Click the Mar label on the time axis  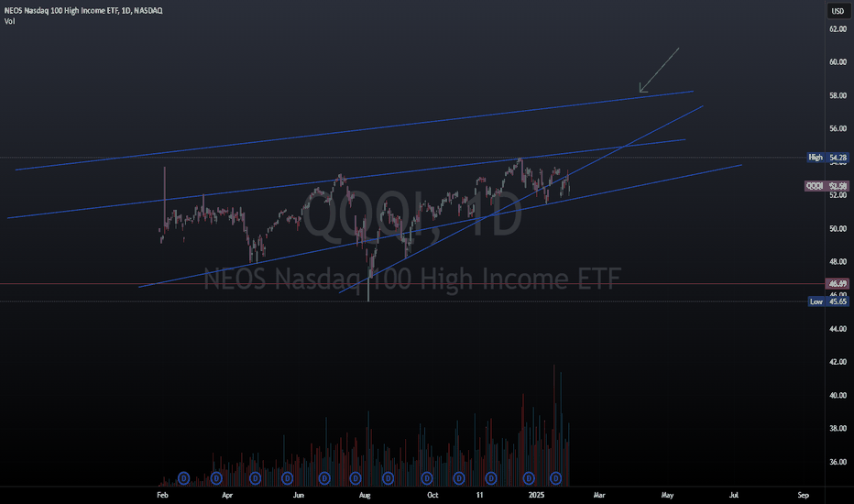[x=599, y=495]
